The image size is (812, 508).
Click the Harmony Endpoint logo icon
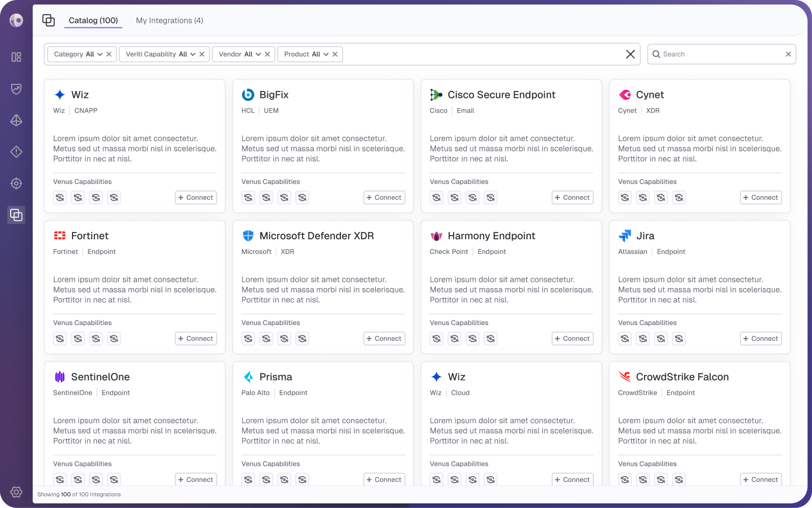pos(436,236)
